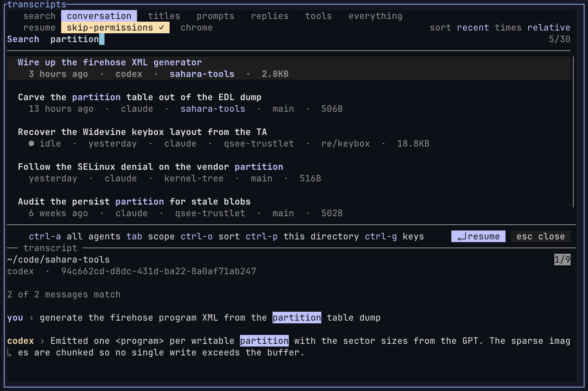
Task: Switch to the everything scope tab
Action: [x=375, y=16]
